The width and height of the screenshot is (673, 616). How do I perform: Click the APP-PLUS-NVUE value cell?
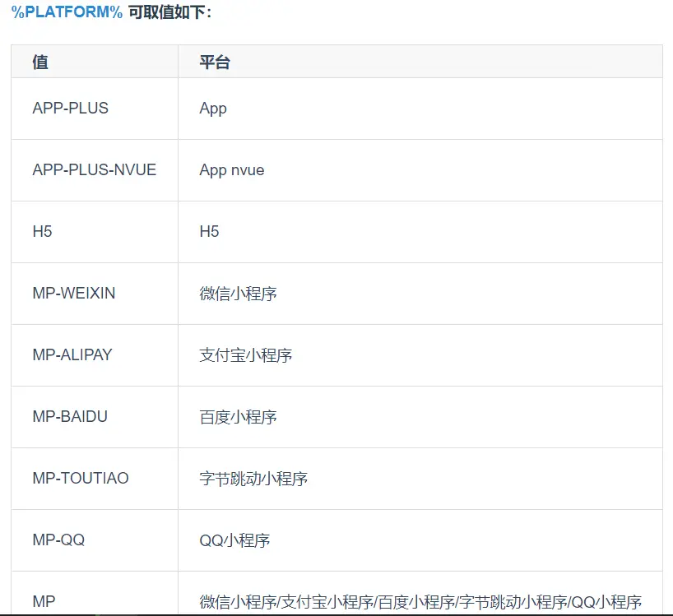click(95, 170)
